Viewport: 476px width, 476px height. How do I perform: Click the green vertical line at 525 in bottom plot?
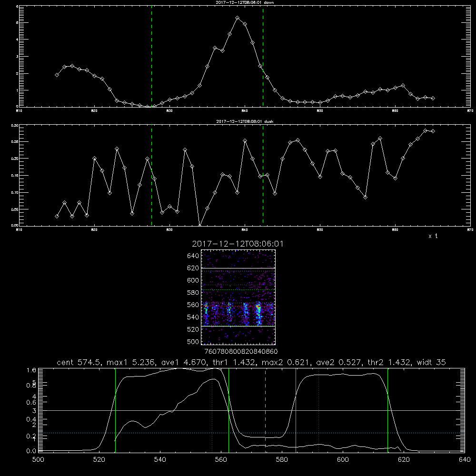[x=115, y=410]
